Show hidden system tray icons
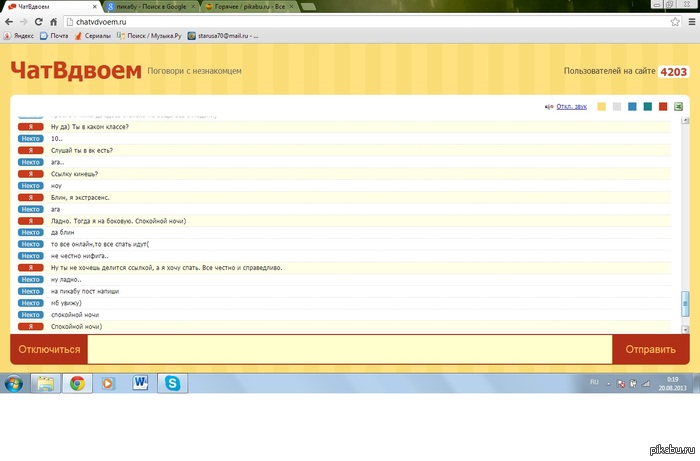Screen dimensions: 700x461 [608, 383]
